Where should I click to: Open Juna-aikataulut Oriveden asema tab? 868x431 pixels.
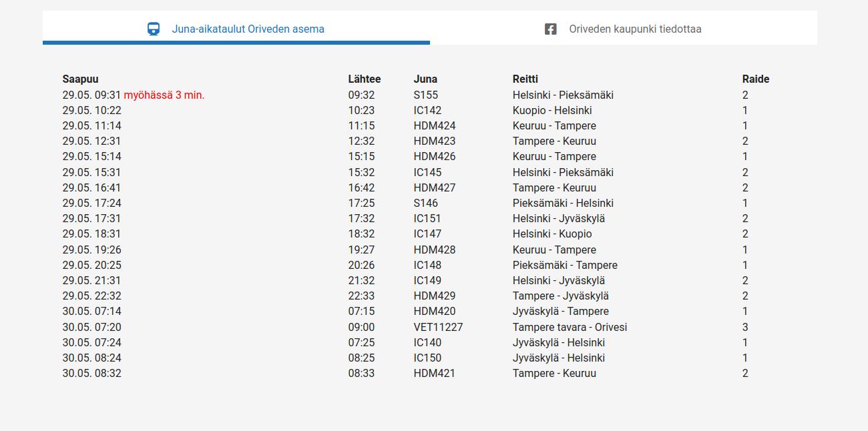point(236,28)
